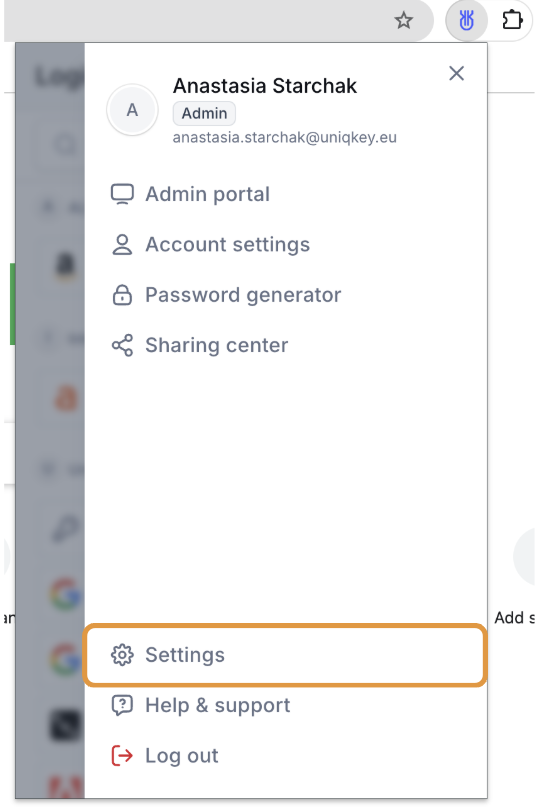Click the round avatar with letter A
Image resolution: width=540 pixels, height=812 pixels.
coord(133,110)
